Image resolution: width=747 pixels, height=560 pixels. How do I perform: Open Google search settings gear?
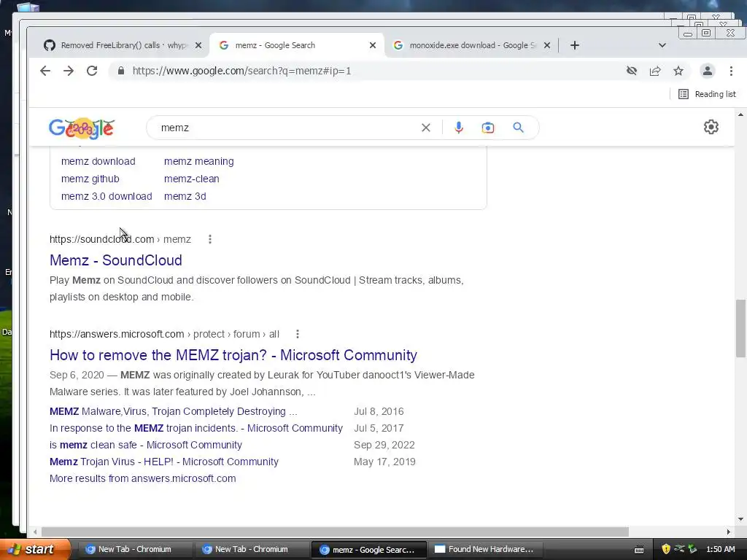point(711,127)
